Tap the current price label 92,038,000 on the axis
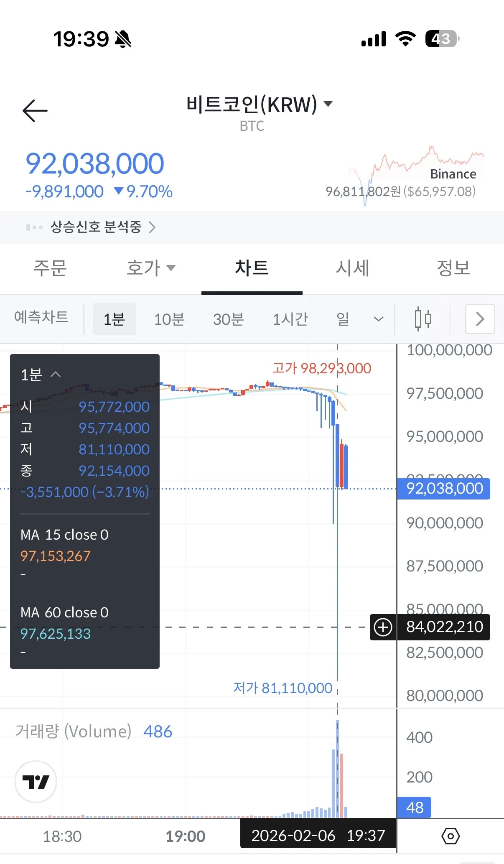The image size is (504, 864). pos(444,488)
